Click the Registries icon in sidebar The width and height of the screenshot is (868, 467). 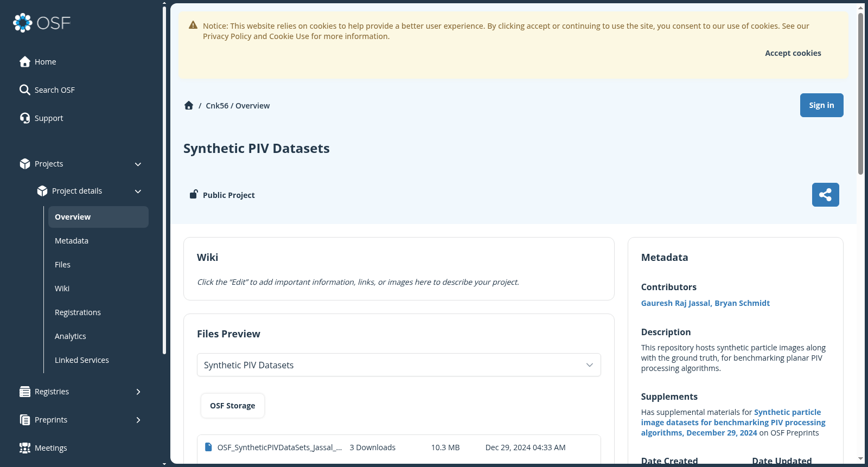click(25, 392)
